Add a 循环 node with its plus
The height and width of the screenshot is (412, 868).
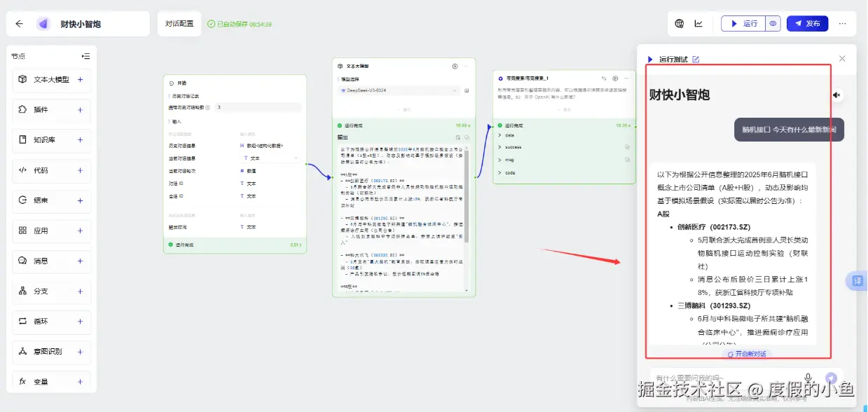pyautogui.click(x=80, y=321)
